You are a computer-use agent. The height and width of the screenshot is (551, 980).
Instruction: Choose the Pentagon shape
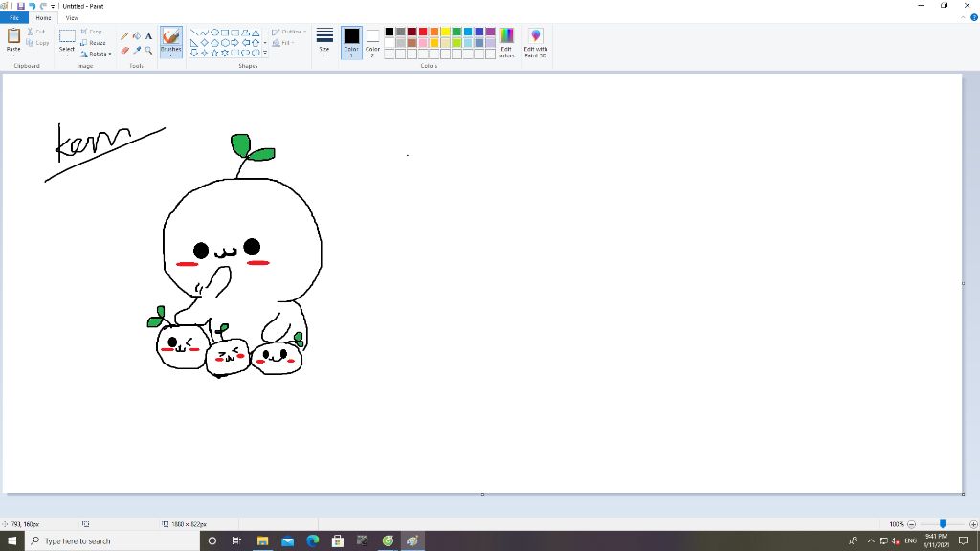click(x=214, y=42)
